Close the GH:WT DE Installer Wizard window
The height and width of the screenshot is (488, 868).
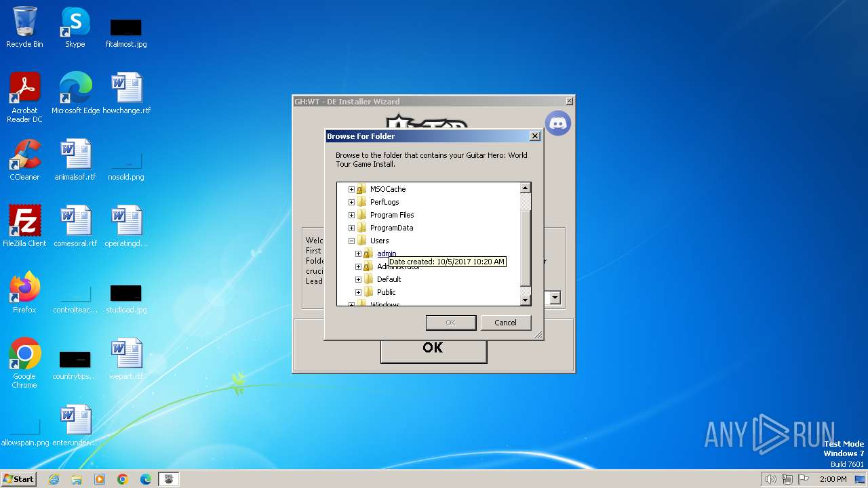tap(569, 102)
